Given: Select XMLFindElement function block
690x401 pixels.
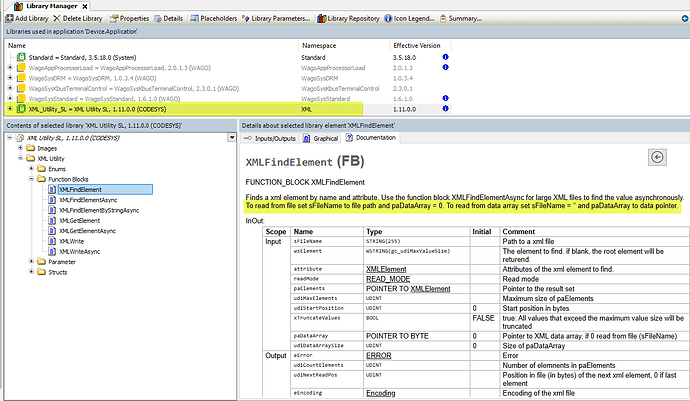Looking at the screenshot, I should 105,190.
